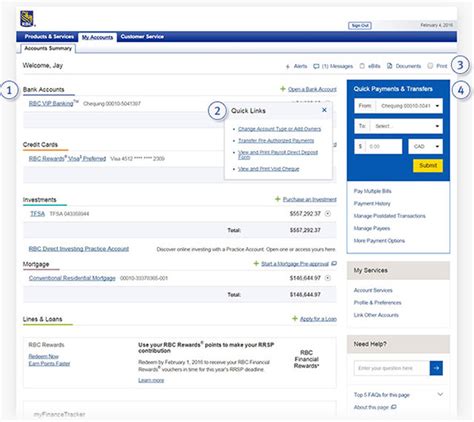474x422 pixels.
Task: Select the My Accounts tab
Action: [x=97, y=37]
